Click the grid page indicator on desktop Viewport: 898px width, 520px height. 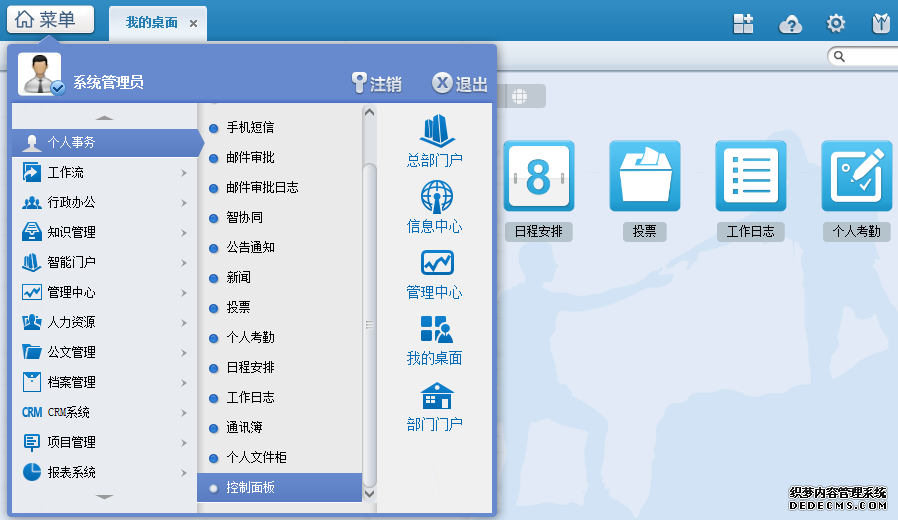(x=519, y=96)
